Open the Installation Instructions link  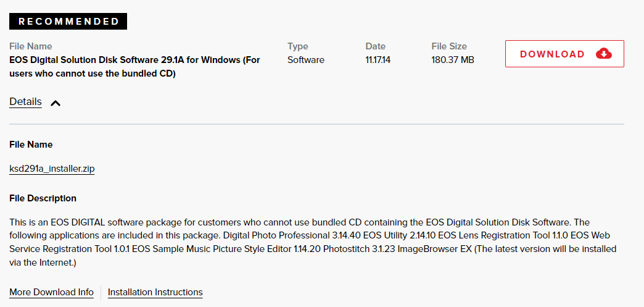pos(155,292)
